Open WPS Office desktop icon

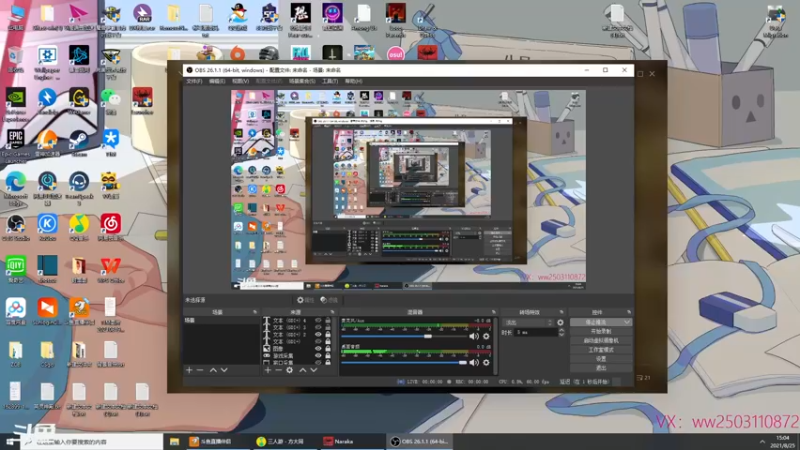(x=111, y=269)
